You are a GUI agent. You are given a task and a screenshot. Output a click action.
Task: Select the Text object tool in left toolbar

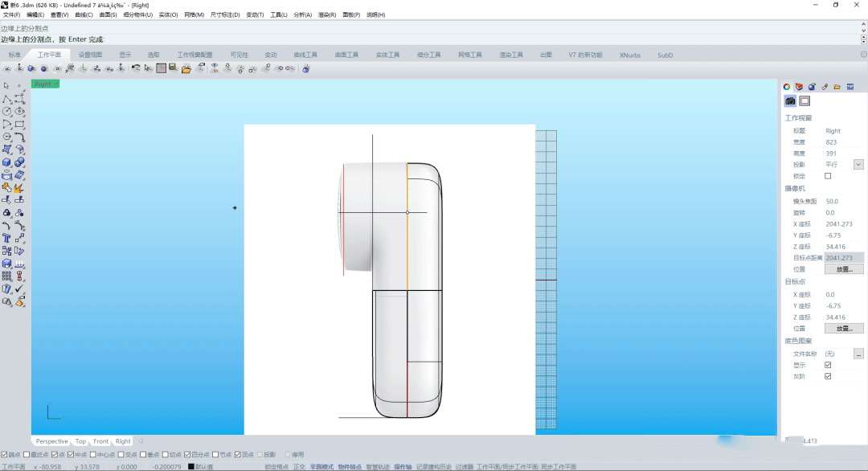pyautogui.click(x=7, y=238)
